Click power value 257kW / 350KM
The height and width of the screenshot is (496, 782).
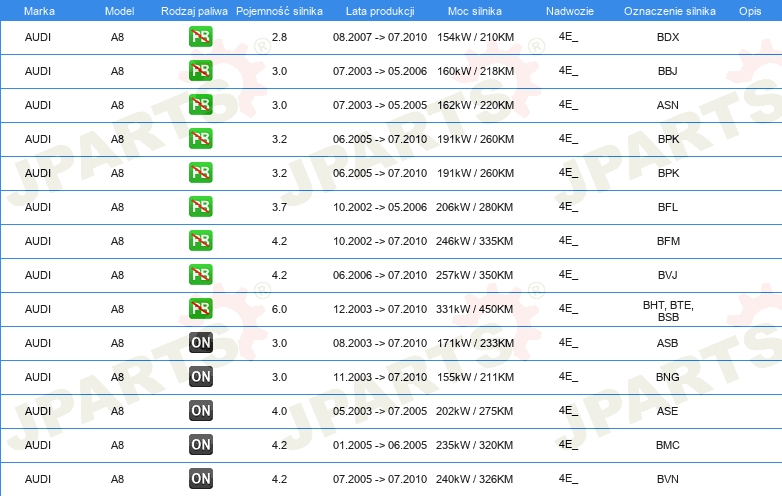(x=474, y=275)
